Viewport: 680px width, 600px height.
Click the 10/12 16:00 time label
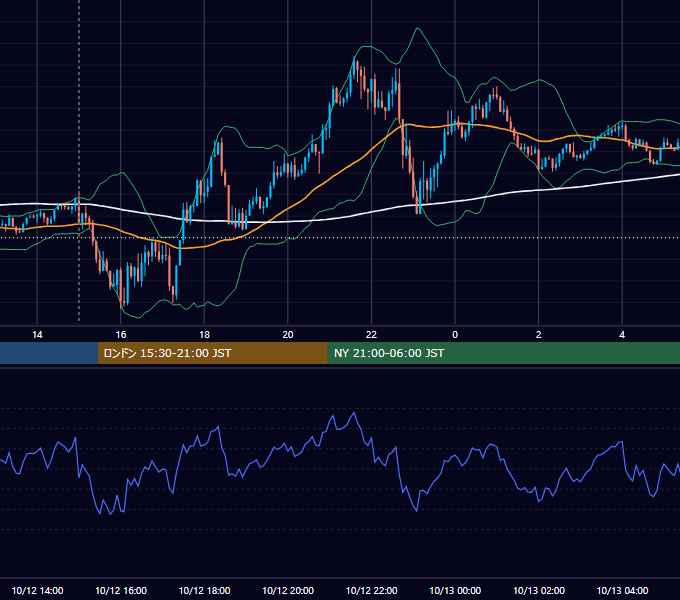click(x=121, y=590)
